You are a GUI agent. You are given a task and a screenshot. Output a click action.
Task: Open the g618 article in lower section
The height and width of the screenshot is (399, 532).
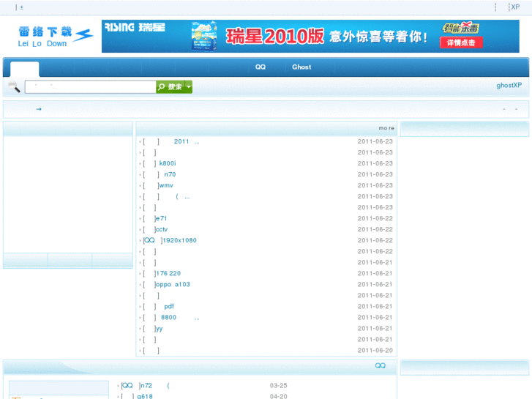pos(145,396)
